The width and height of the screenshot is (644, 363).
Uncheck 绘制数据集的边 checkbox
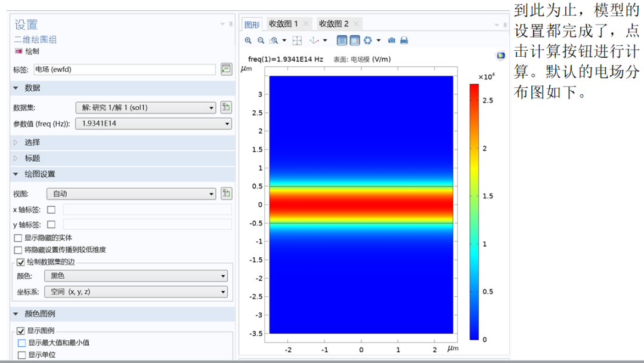click(20, 262)
